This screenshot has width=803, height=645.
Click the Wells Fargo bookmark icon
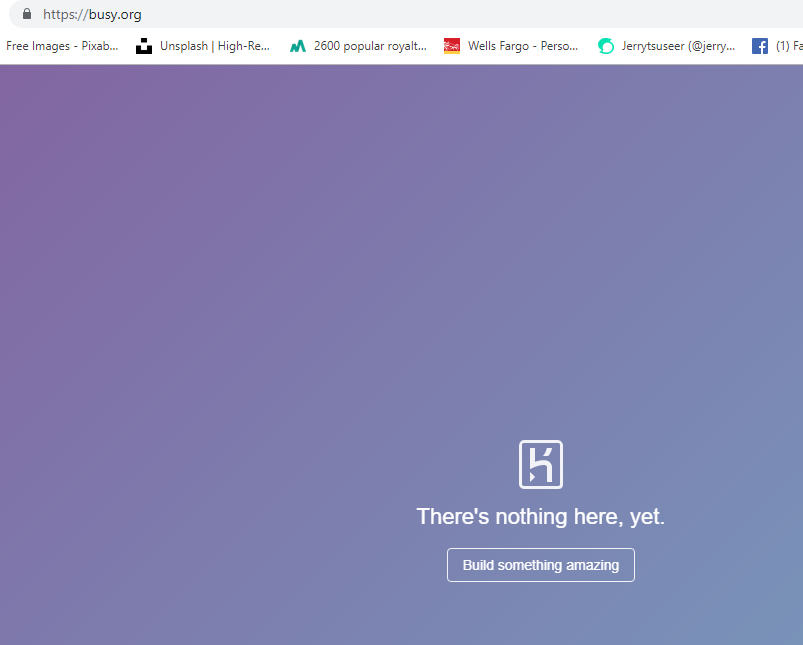452,46
